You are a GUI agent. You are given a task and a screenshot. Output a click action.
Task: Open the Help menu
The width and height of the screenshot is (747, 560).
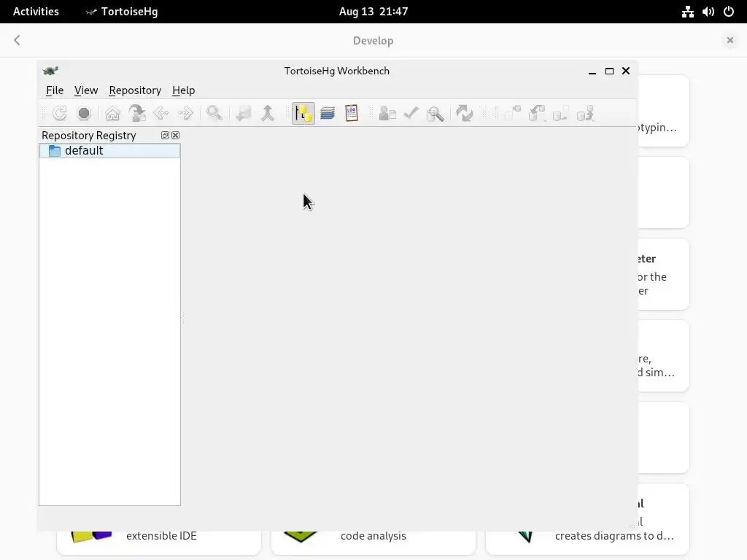pyautogui.click(x=183, y=90)
